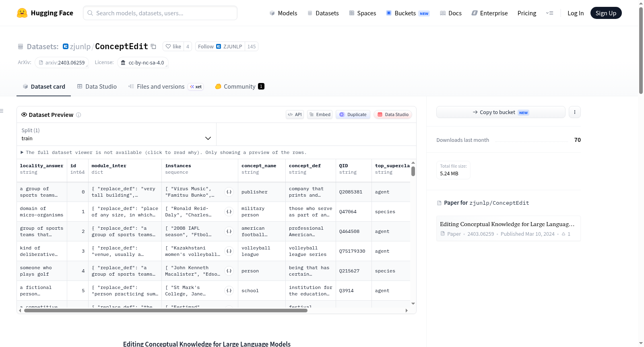Open the Files and versions tab
This screenshot has width=644, height=347.
[166, 87]
